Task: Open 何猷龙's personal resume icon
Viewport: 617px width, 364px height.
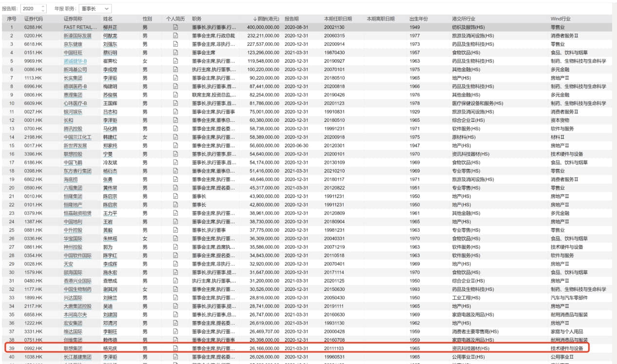Action: [175, 36]
